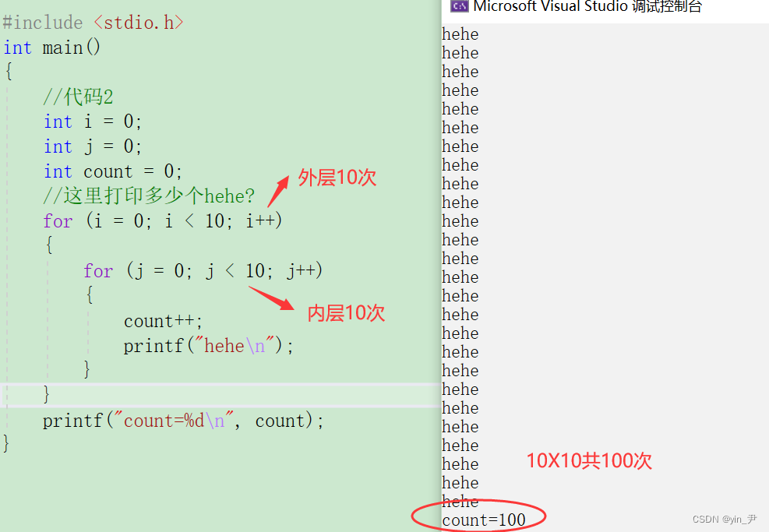Click the #include <stdio.h> line
The image size is (769, 532).
tap(93, 23)
